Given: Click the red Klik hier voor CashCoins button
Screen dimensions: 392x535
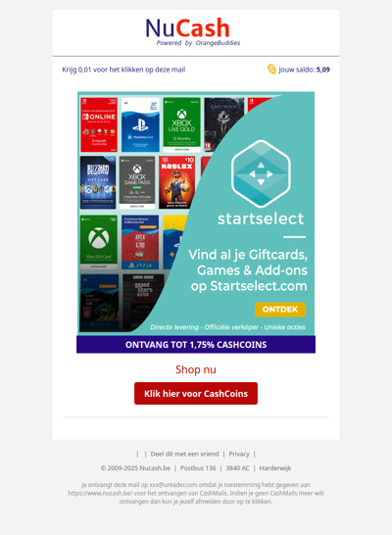Looking at the screenshot, I should pyautogui.click(x=196, y=393).
